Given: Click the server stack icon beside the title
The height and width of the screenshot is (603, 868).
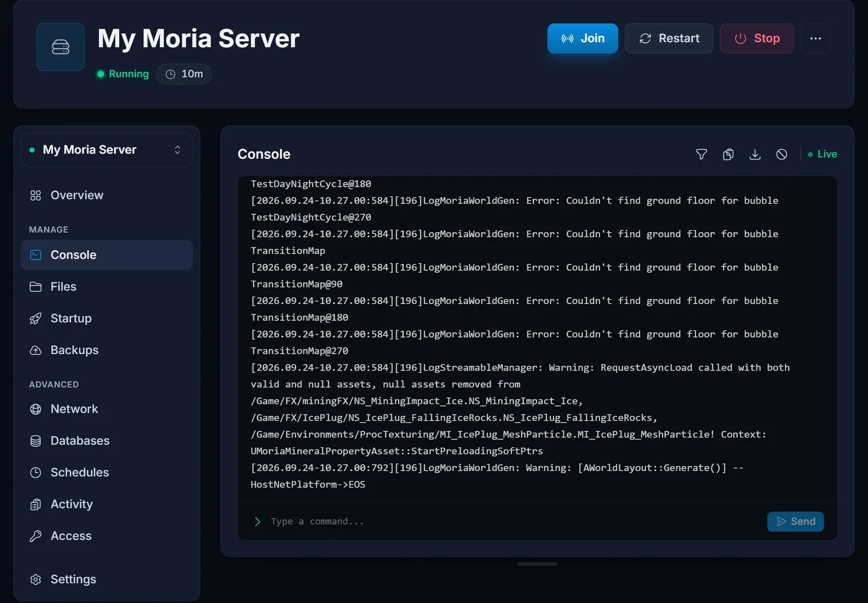Looking at the screenshot, I should coord(60,47).
